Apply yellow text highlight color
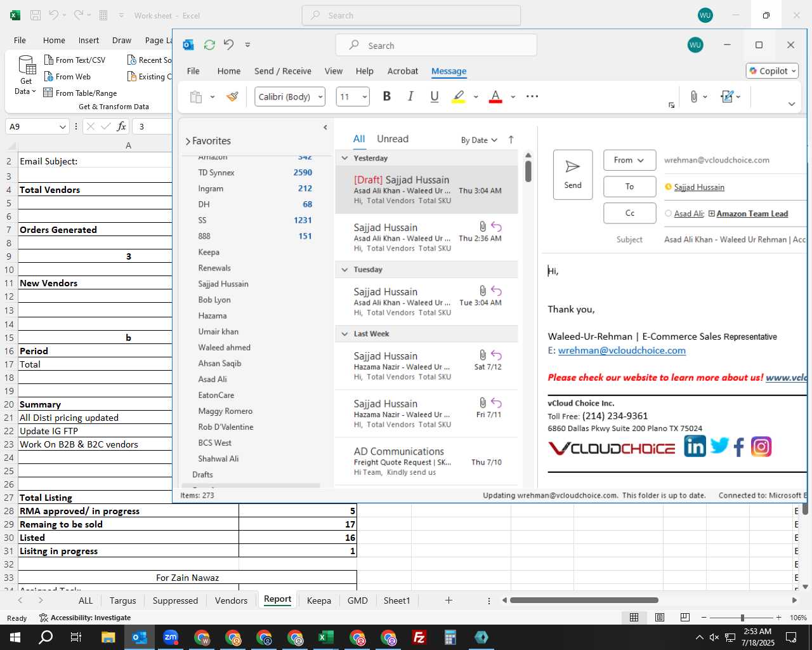Image resolution: width=812 pixels, height=650 pixels. (x=459, y=96)
